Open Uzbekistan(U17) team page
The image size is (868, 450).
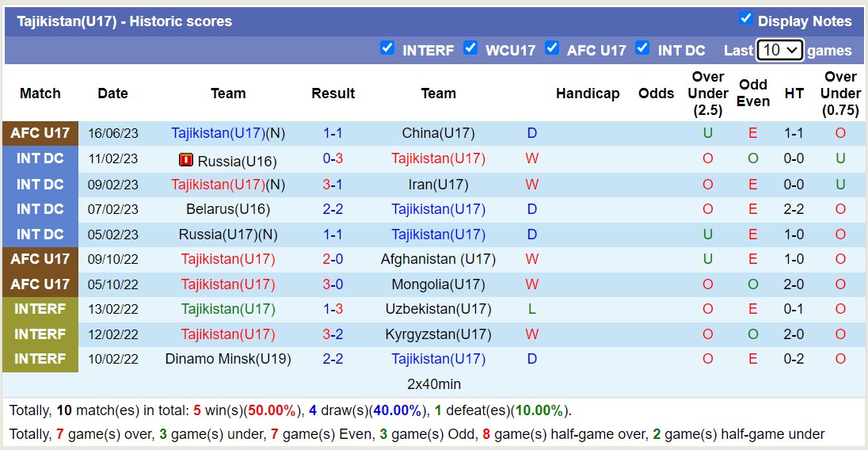click(438, 309)
